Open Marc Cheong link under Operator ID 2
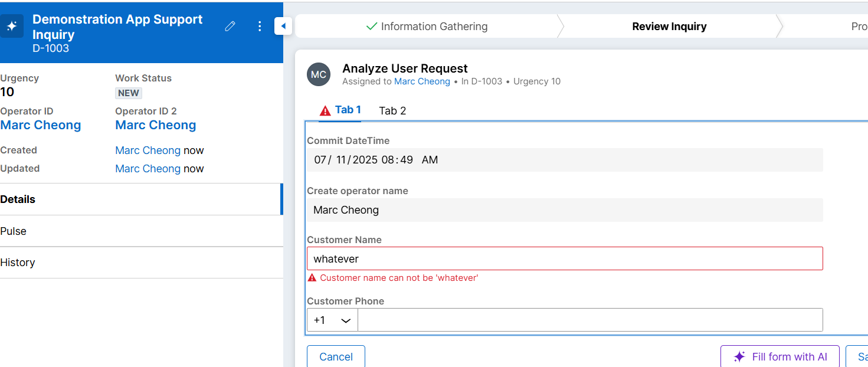 156,125
